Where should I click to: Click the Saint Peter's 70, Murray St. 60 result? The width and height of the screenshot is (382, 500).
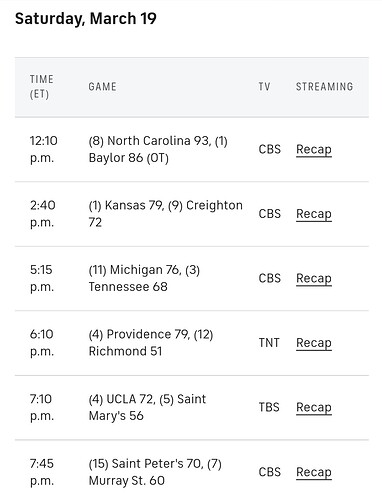tap(155, 472)
